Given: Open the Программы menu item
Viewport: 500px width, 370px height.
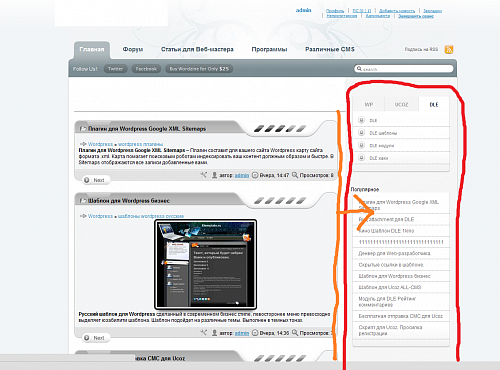Looking at the screenshot, I should (x=269, y=49).
